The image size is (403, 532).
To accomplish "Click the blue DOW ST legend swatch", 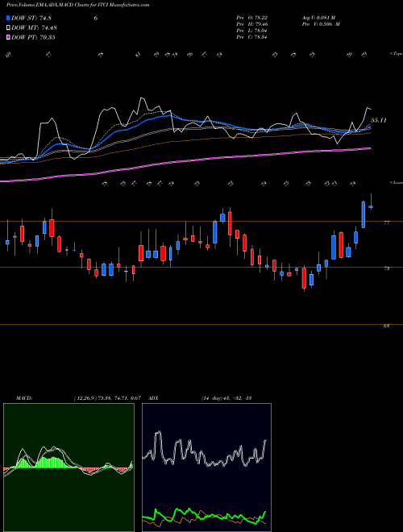I will point(9,18).
